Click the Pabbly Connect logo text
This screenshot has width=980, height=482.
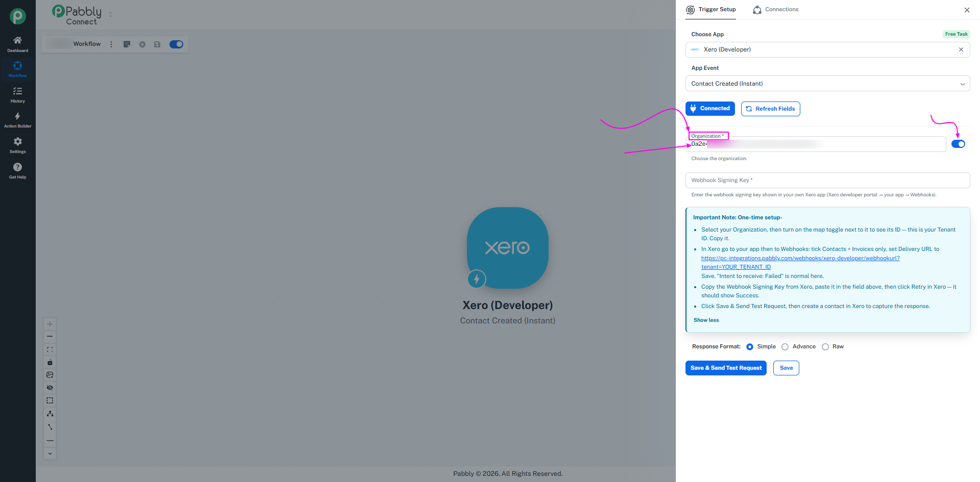tap(77, 15)
